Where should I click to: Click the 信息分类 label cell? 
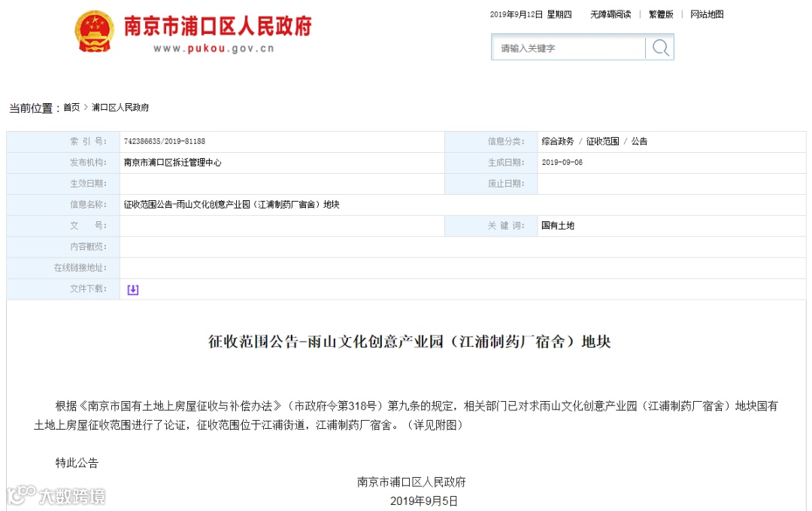[x=492, y=141]
